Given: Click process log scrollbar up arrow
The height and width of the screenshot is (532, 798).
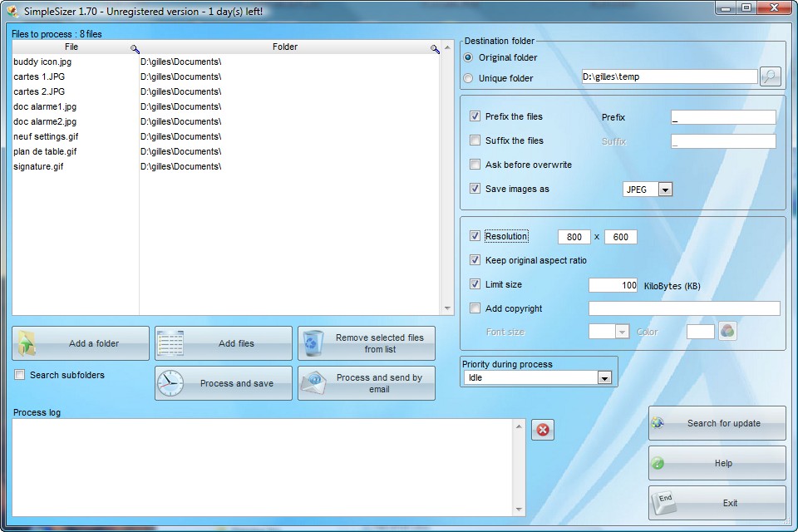Looking at the screenshot, I should pos(519,426).
